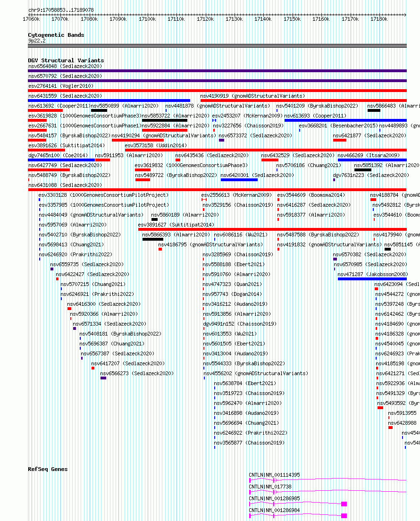The width and height of the screenshot is (420, 521).
Task: Select the nsv4481878 gnomAD variant label
Action: click(218, 106)
